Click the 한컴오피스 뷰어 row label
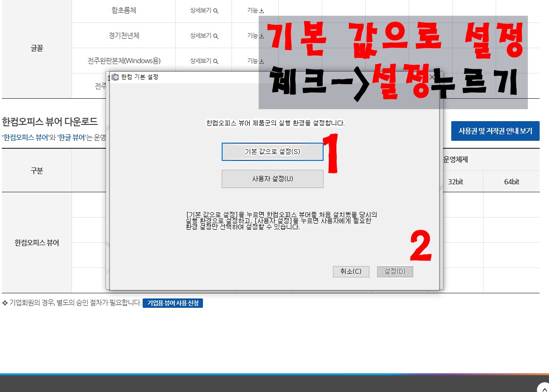This screenshot has width=549, height=392. point(37,243)
